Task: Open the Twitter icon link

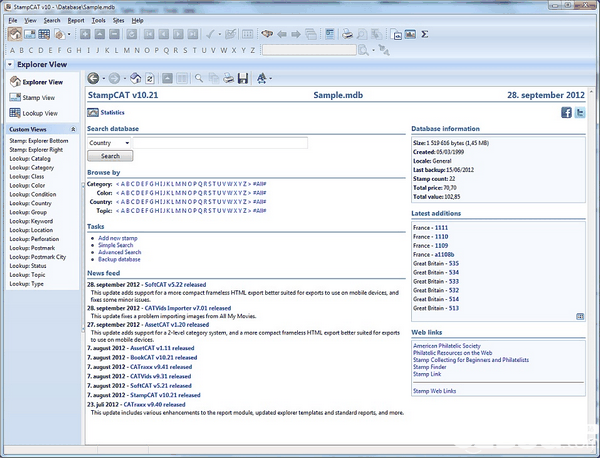Action: pyautogui.click(x=580, y=112)
